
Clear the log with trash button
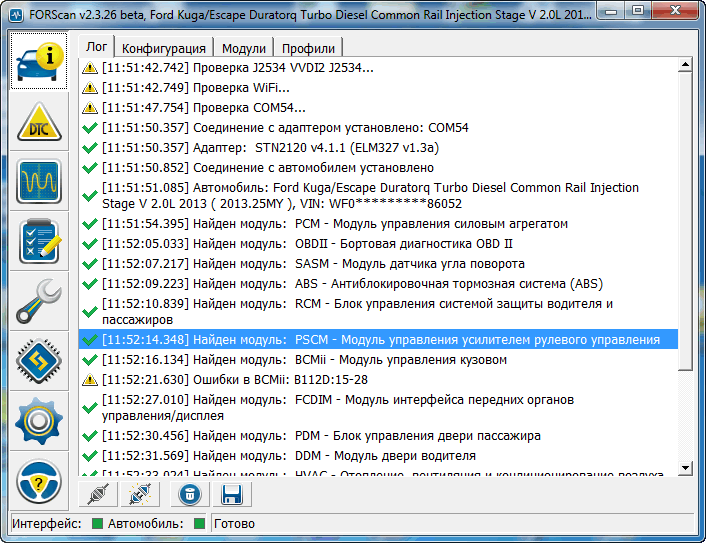click(188, 494)
